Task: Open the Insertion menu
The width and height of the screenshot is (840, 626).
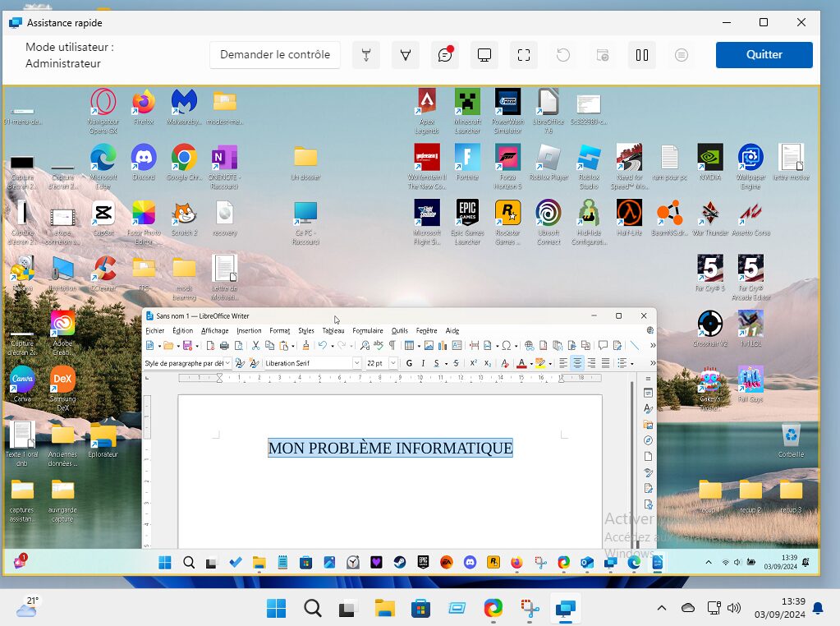Action: tap(249, 331)
